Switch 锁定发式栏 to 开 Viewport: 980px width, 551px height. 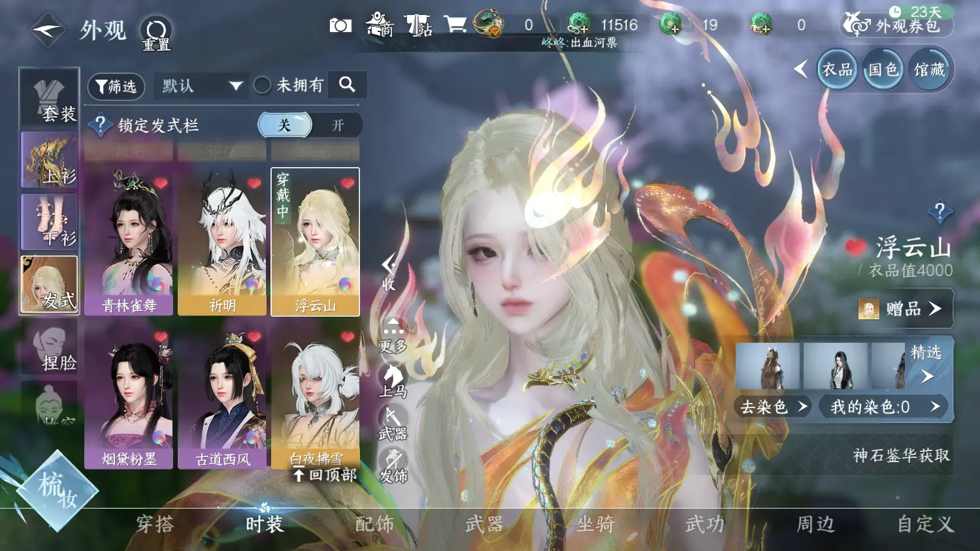pyautogui.click(x=337, y=125)
